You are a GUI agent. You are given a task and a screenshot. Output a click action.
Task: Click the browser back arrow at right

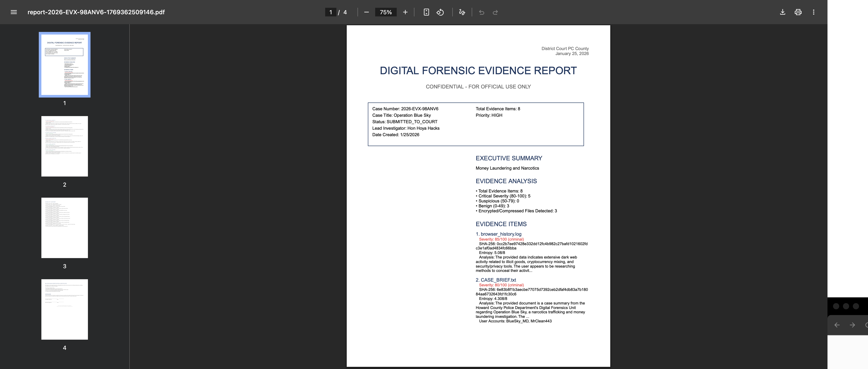pyautogui.click(x=837, y=325)
